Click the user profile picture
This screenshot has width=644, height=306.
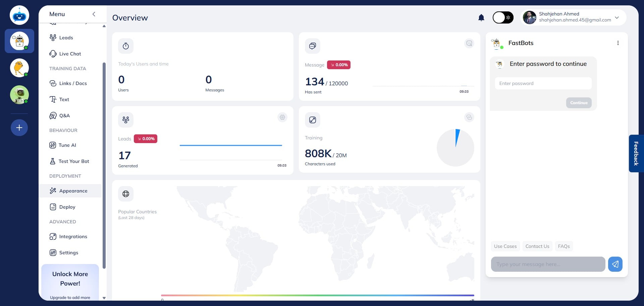pos(530,17)
